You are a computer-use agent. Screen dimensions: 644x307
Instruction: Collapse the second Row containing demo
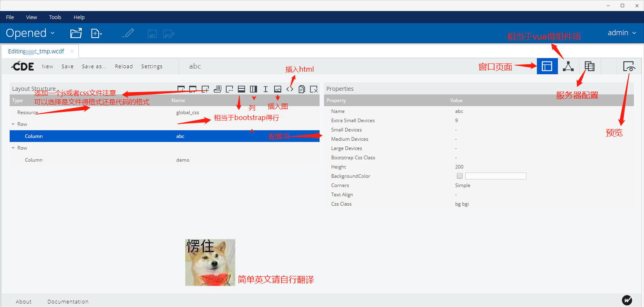[x=13, y=148]
